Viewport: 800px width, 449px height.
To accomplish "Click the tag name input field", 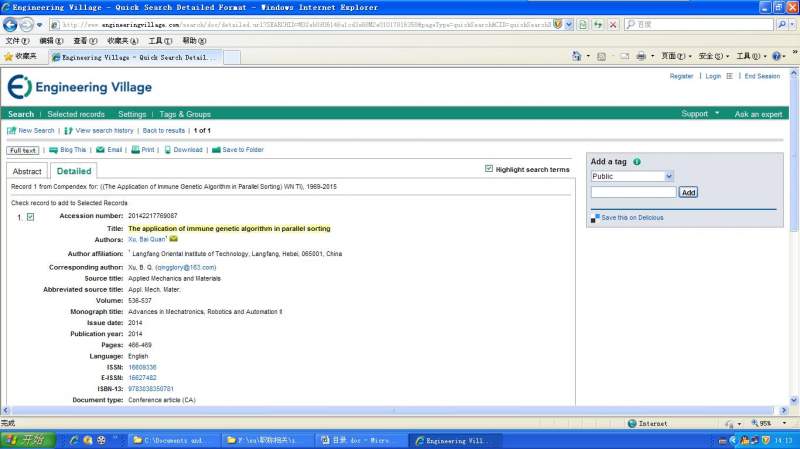I will click(633, 192).
